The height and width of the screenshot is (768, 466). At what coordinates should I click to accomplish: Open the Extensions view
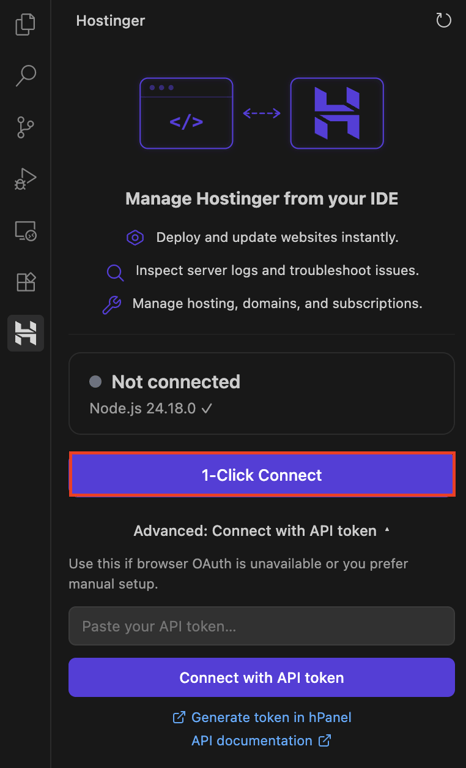tap(25, 282)
